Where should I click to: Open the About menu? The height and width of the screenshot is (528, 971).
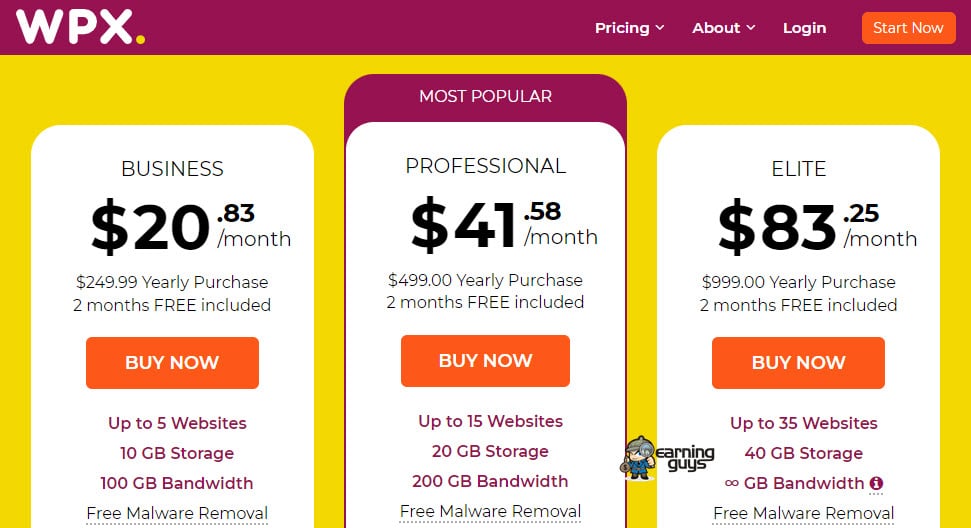pyautogui.click(x=716, y=28)
